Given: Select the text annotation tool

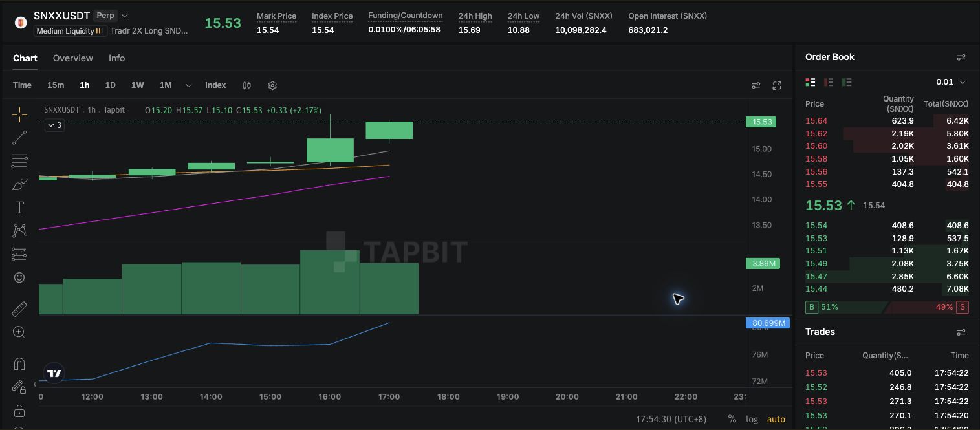Looking at the screenshot, I should click(19, 208).
